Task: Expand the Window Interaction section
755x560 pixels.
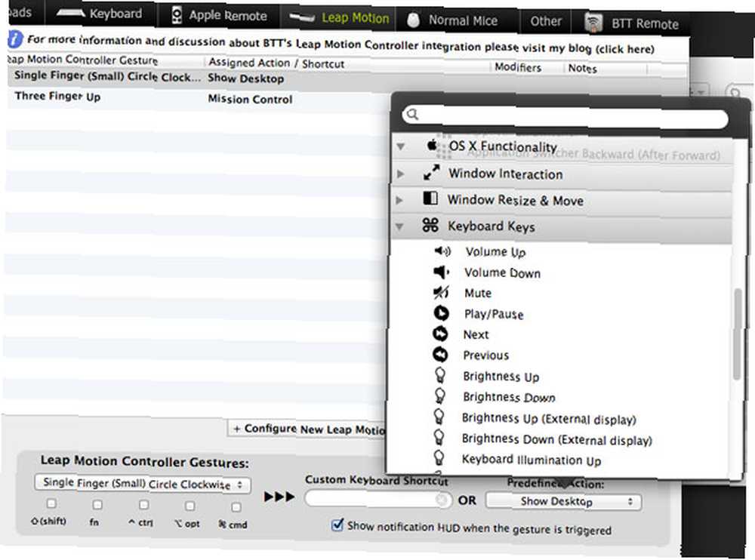Action: [401, 174]
